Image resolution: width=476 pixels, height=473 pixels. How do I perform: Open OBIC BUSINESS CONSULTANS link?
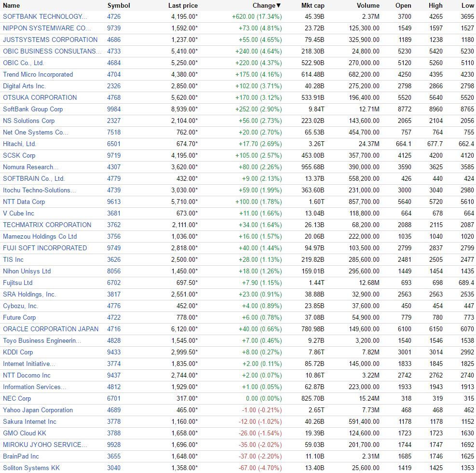52,51
